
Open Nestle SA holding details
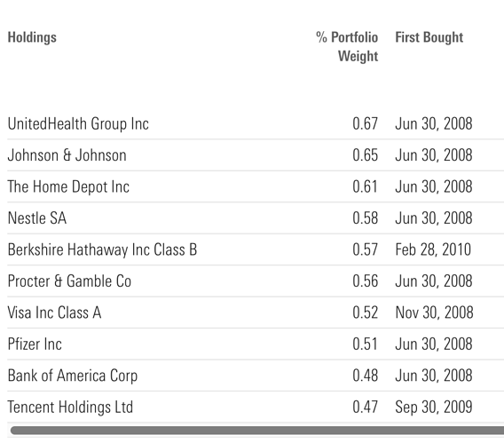37,218
